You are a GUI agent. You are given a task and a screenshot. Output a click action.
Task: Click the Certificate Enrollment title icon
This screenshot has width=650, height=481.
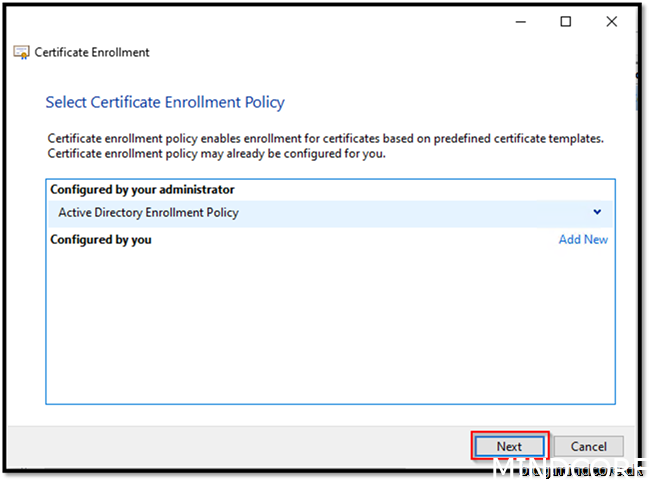(x=21, y=52)
